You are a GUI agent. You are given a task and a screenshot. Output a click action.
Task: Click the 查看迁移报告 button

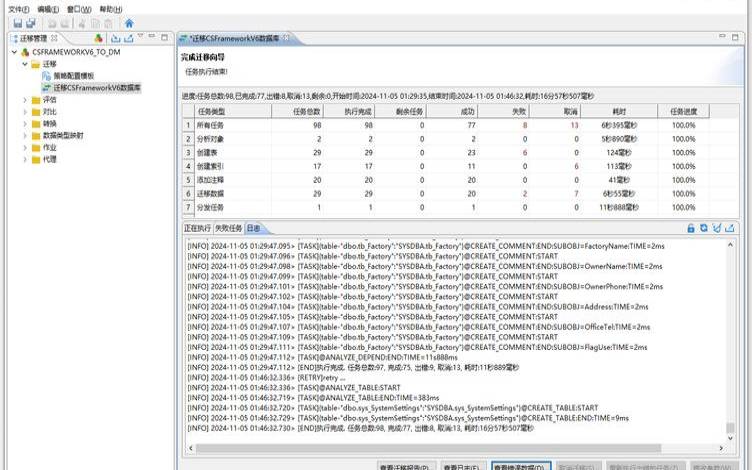pyautogui.click(x=406, y=466)
